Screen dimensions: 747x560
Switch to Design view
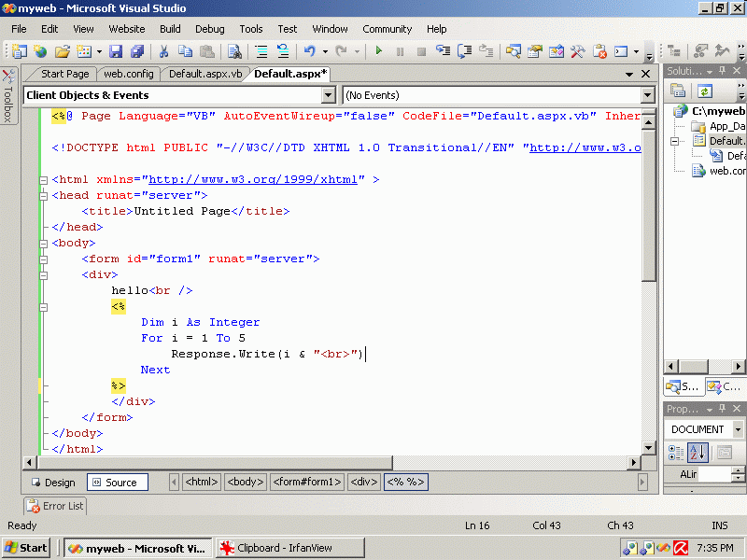point(53,483)
